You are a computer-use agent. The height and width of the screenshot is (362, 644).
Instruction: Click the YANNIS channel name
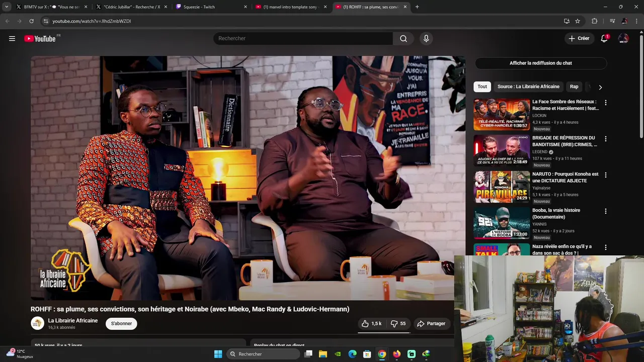click(539, 224)
